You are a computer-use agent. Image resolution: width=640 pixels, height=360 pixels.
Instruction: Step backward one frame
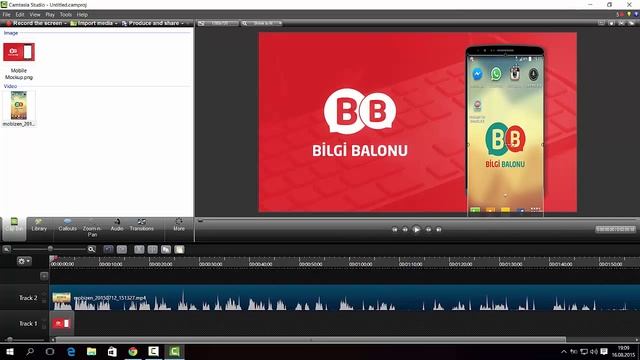point(405,229)
